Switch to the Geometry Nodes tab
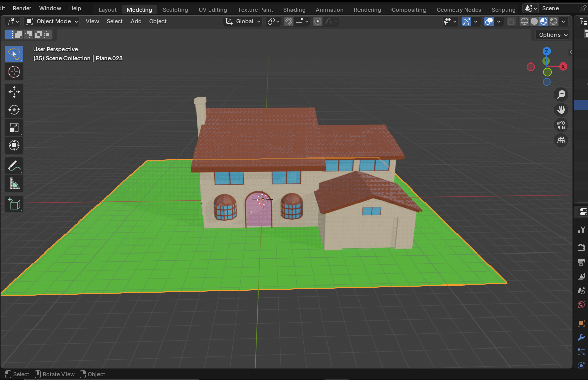The image size is (588, 380). [459, 9]
